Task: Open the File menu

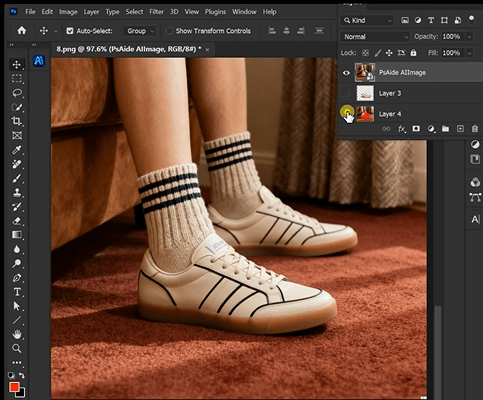Action: (x=30, y=12)
